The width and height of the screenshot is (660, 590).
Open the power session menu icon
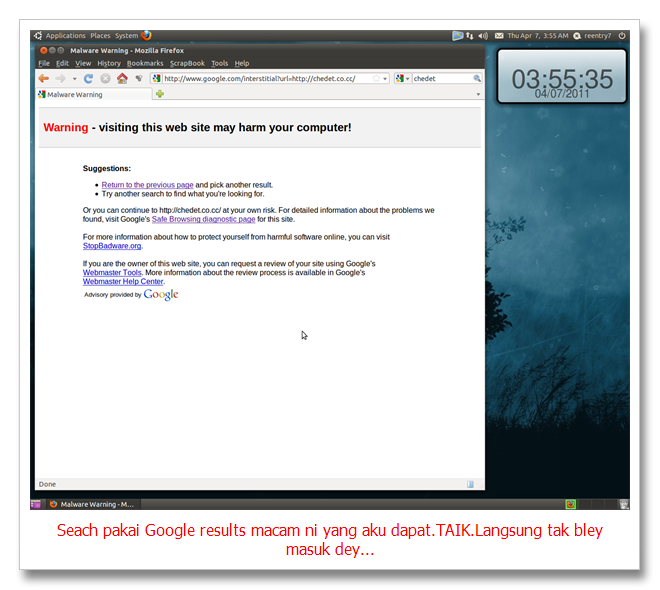(x=622, y=36)
